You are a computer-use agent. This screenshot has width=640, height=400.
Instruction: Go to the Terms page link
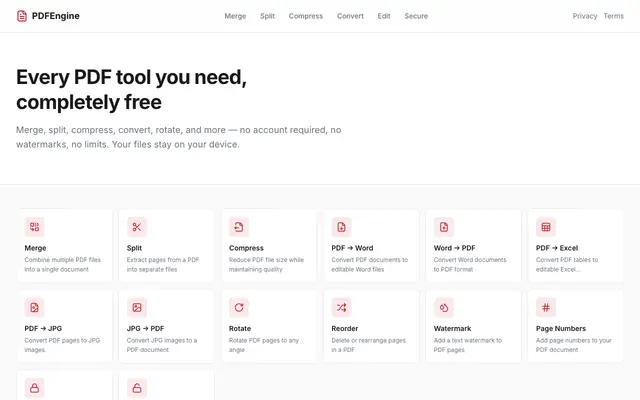[x=613, y=16]
